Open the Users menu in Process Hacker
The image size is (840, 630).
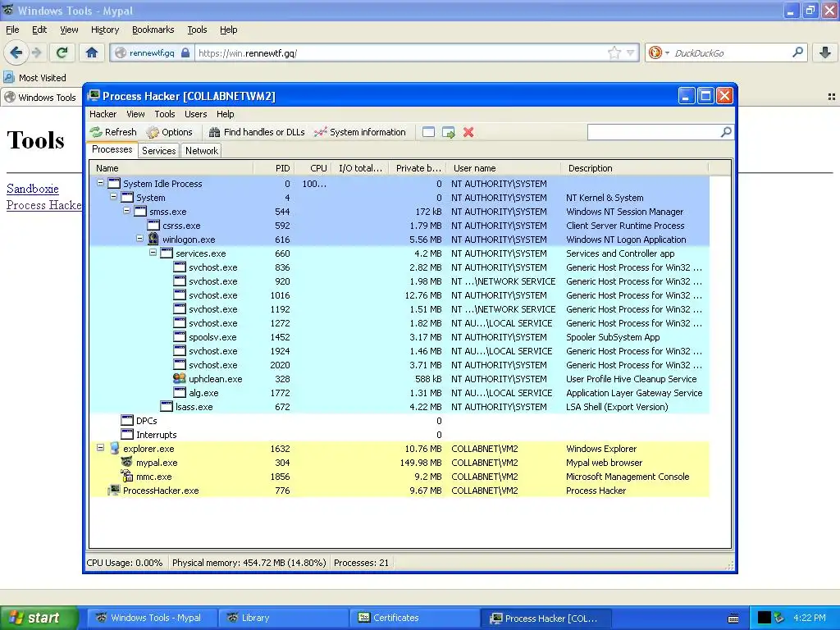(x=195, y=114)
